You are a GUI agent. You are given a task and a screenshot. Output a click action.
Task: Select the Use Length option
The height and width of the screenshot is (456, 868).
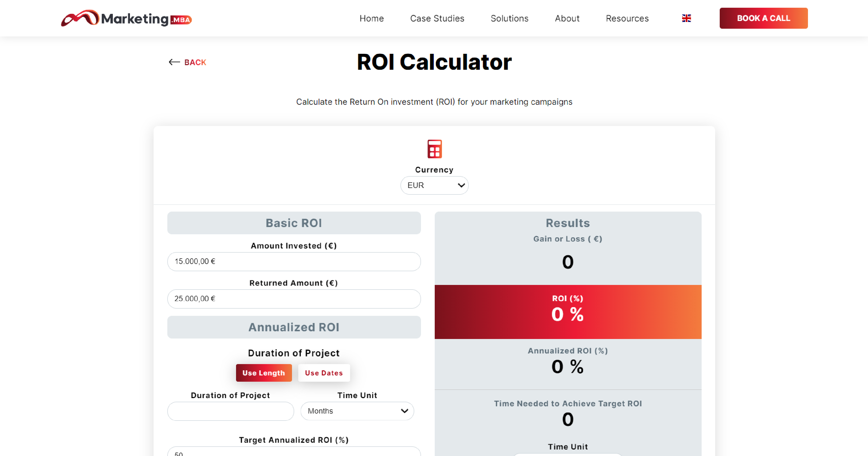264,373
